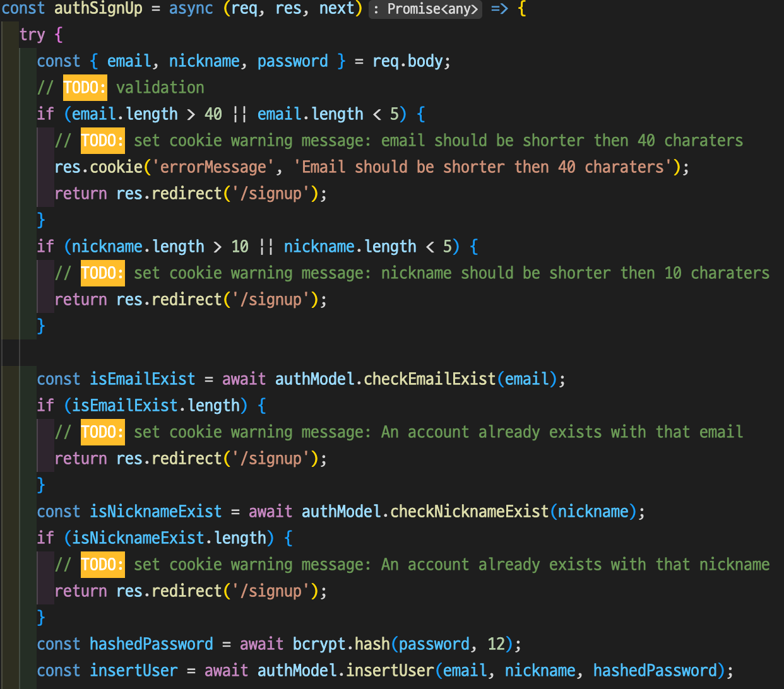
Task: Click the isEmailExist variable declaration
Action: click(x=143, y=379)
